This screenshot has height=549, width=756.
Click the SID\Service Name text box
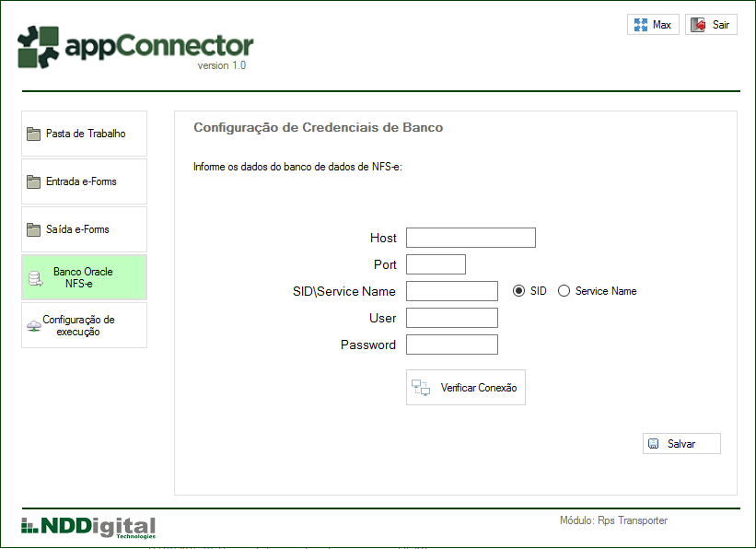(451, 291)
